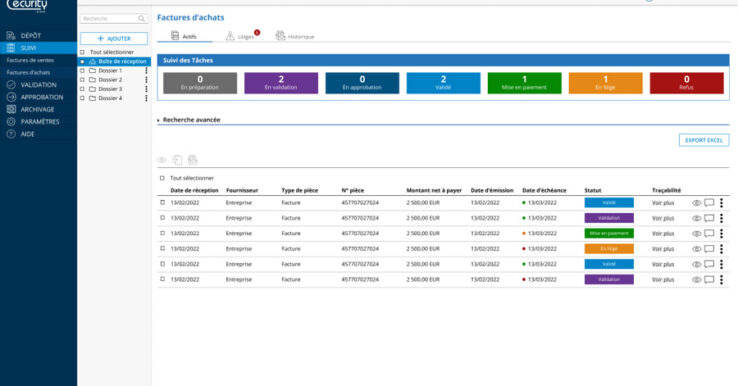738x386 pixels.
Task: Open ARCHIVAGE via its archive icon
Action: click(x=11, y=109)
